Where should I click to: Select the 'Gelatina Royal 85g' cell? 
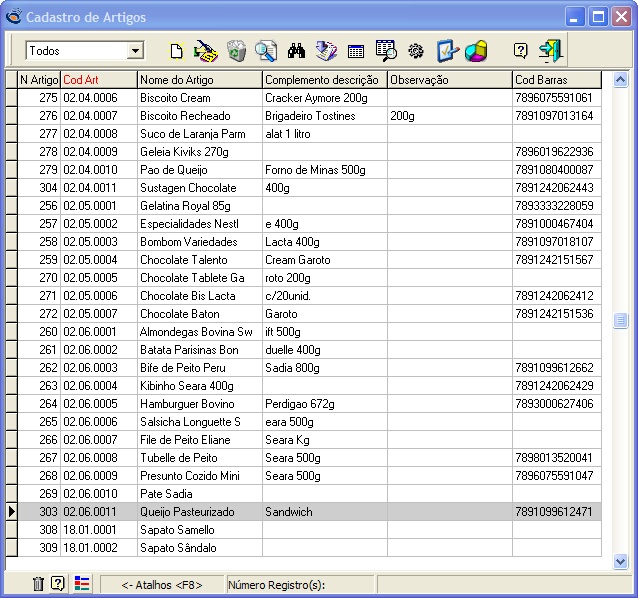coord(200,206)
